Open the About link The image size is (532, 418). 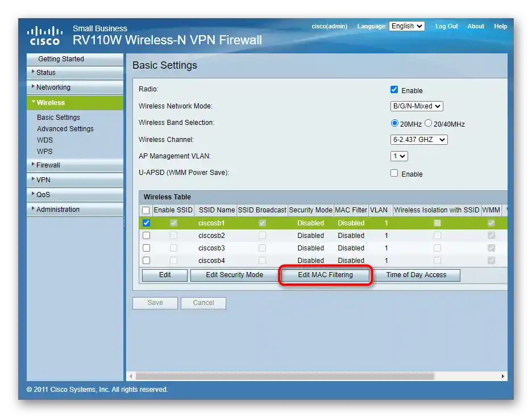coord(476,26)
